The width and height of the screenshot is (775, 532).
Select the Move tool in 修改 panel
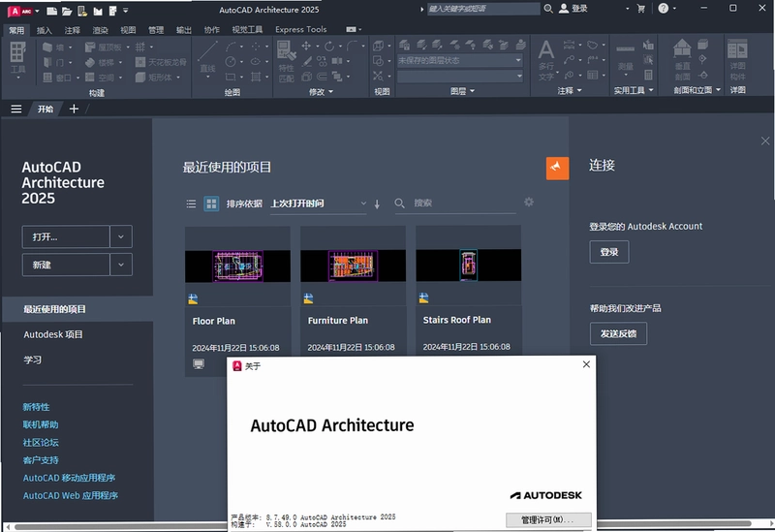pyautogui.click(x=306, y=46)
